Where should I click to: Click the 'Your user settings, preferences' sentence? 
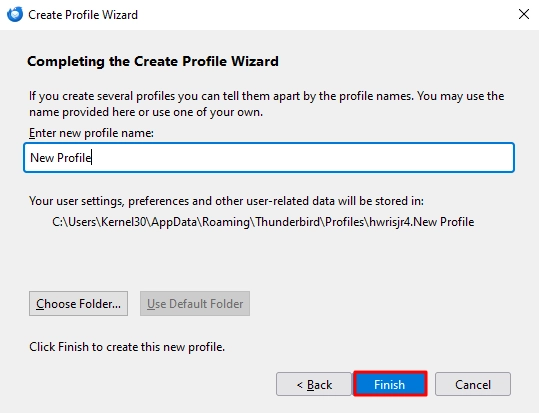click(x=227, y=201)
